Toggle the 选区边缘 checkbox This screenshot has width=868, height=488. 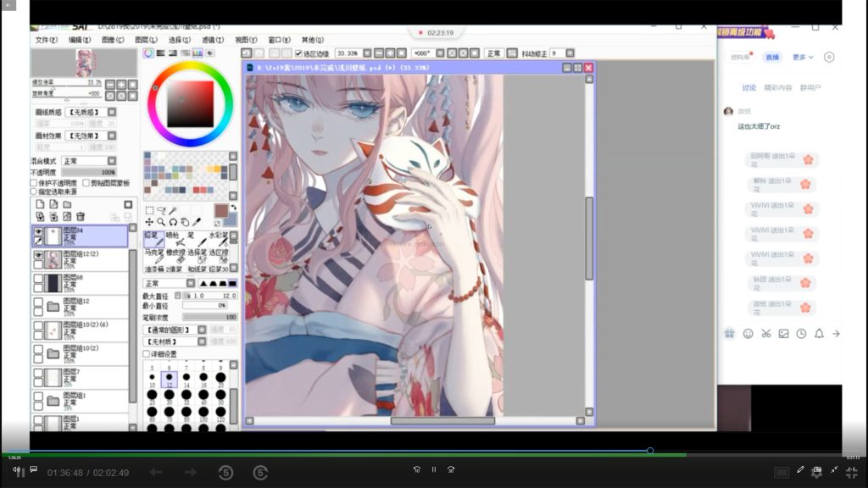(298, 53)
